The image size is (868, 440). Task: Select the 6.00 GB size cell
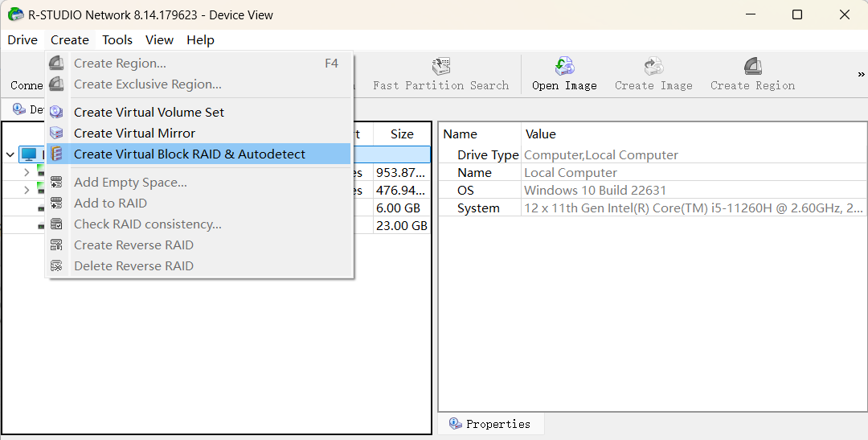[402, 208]
